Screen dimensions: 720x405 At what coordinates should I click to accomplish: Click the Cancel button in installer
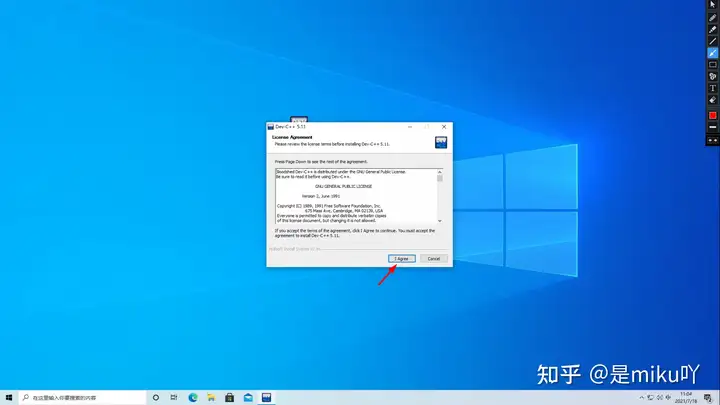(x=433, y=259)
